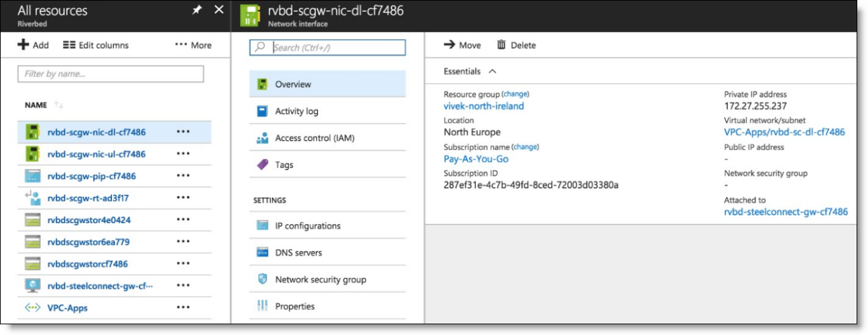Click the Overview icon
868x335 pixels.
tap(263, 84)
